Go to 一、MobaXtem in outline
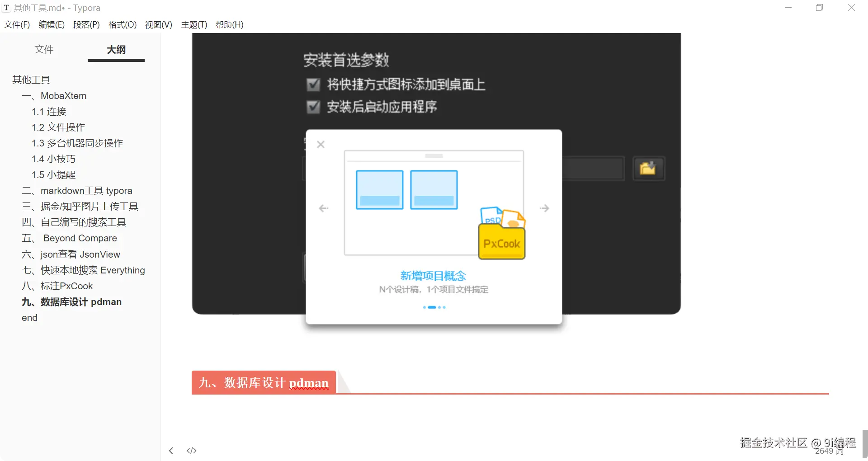The width and height of the screenshot is (868, 461). click(x=54, y=96)
